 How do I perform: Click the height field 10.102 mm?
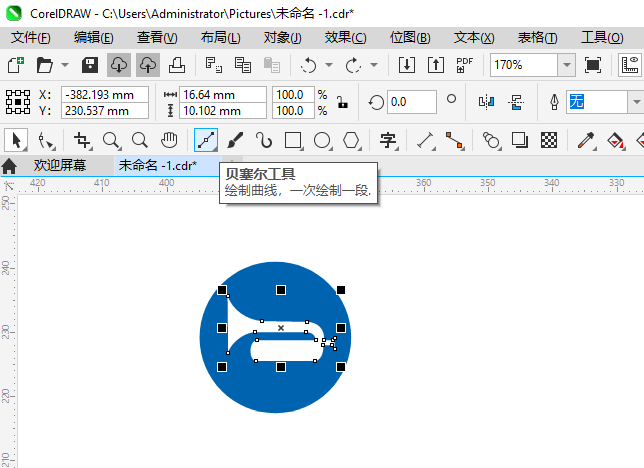pos(223,111)
